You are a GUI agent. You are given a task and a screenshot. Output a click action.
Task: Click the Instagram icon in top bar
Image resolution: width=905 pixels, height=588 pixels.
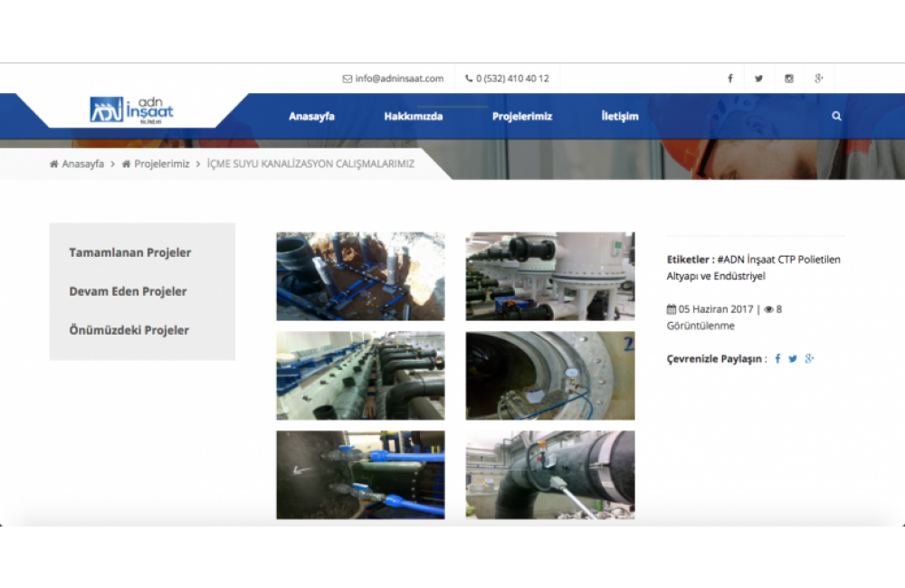[x=789, y=79]
